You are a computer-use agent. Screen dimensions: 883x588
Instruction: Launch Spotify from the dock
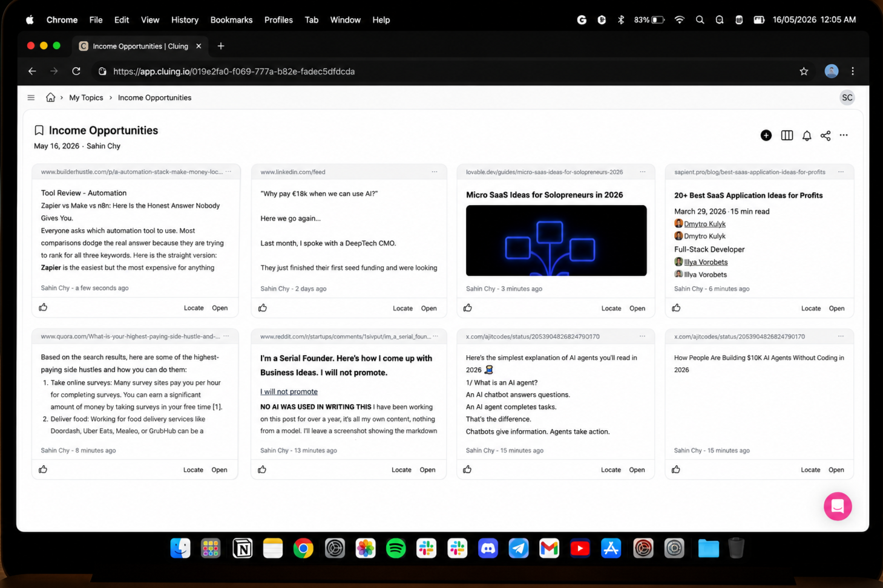(396, 549)
